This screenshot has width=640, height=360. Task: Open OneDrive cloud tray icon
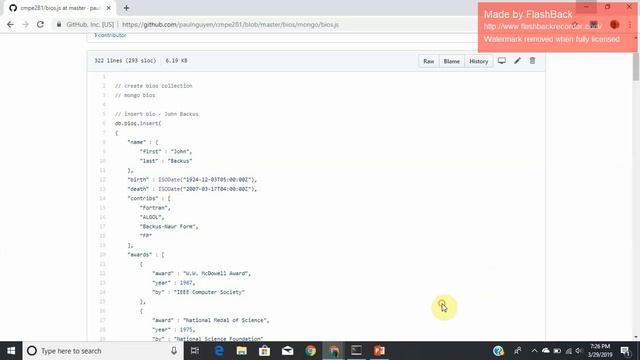click(x=546, y=351)
